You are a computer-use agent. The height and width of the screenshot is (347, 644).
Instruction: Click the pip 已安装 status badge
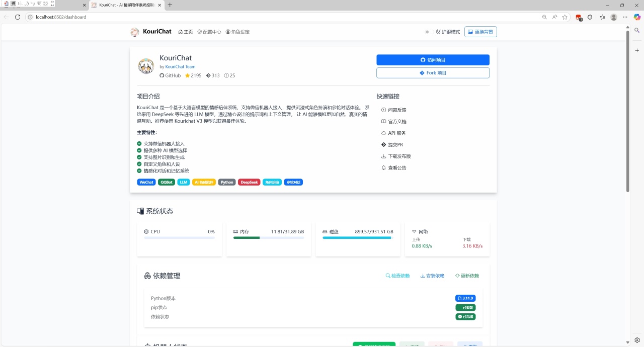[x=465, y=307]
